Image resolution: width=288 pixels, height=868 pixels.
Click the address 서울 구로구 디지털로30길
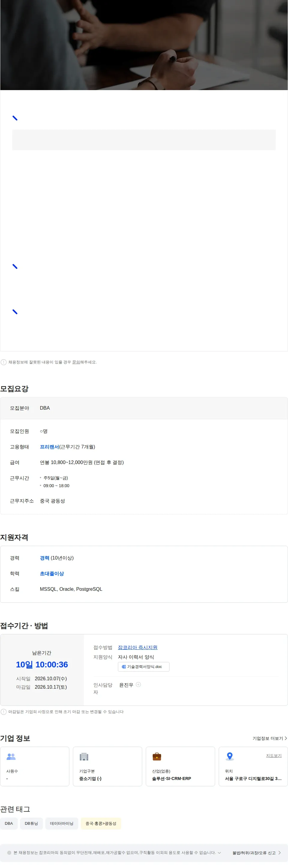[x=253, y=779]
